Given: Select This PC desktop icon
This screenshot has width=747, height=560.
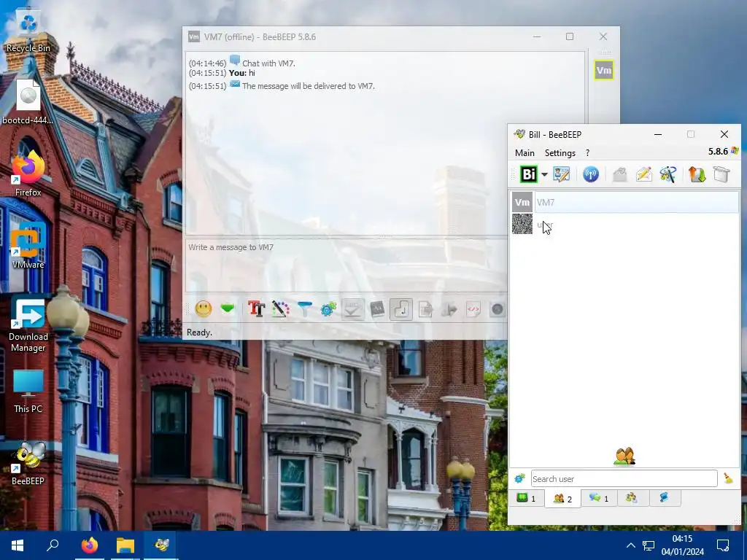Looking at the screenshot, I should pyautogui.click(x=28, y=392).
